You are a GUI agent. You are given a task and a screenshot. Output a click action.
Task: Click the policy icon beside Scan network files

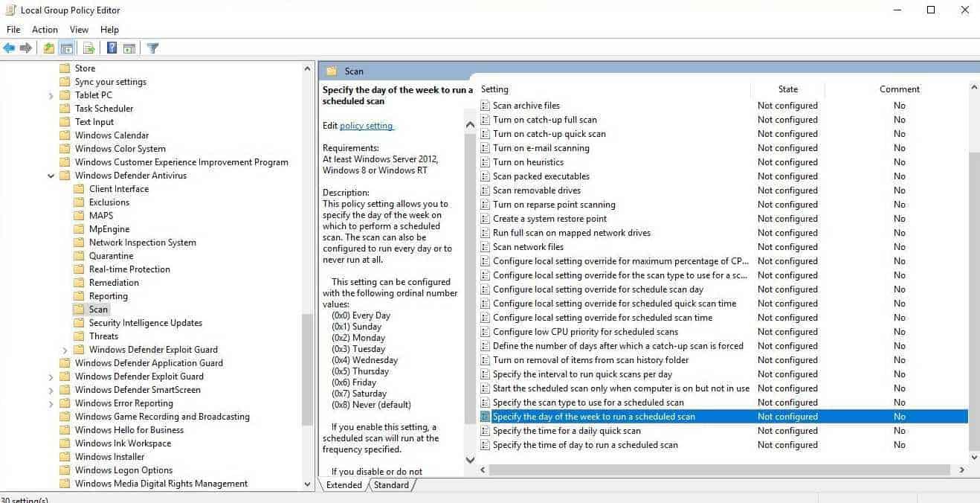tap(486, 247)
